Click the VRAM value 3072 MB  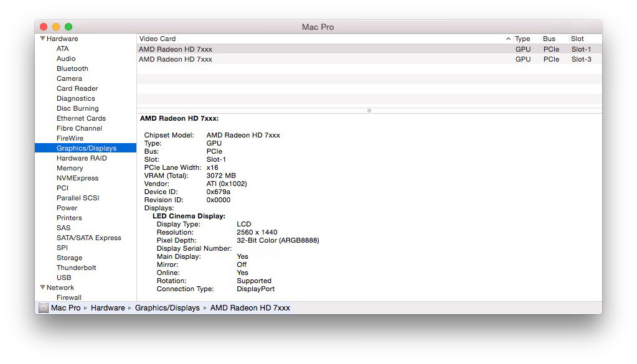point(221,175)
